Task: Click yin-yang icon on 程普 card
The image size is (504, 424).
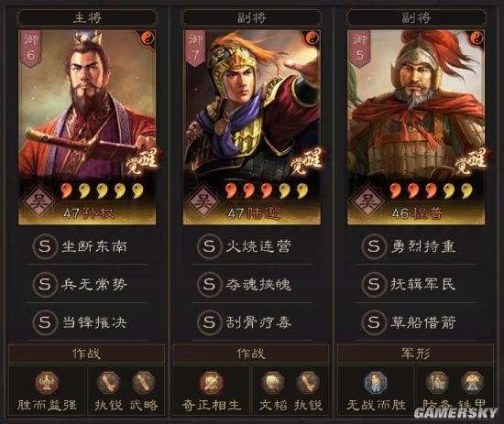Action: [x=477, y=38]
